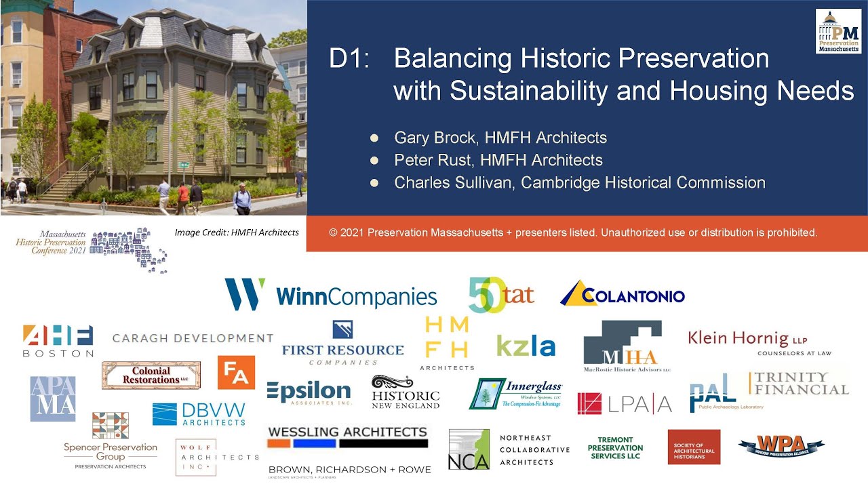Viewport: 868px width, 488px height.
Task: Click the orange FA logo
Action: (x=236, y=372)
